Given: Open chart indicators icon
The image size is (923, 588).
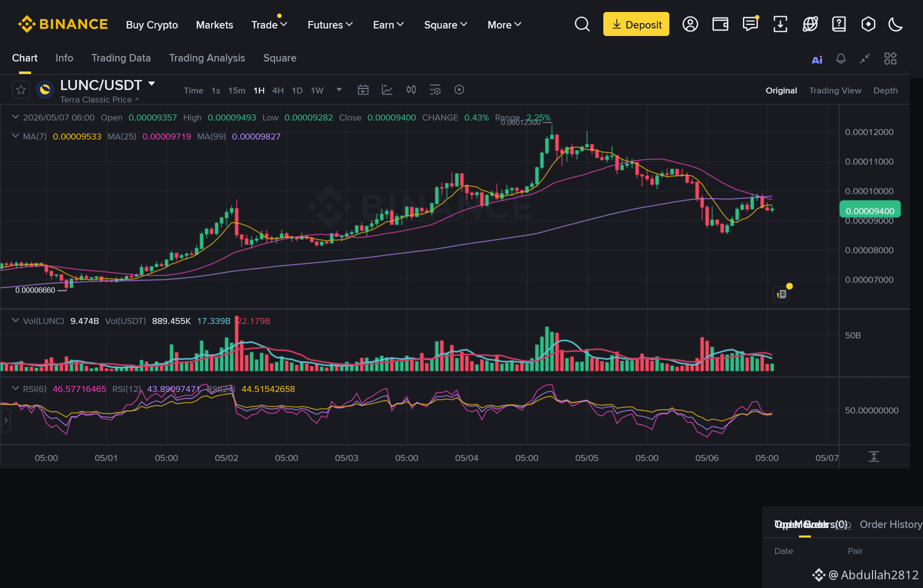Looking at the screenshot, I should coord(387,90).
